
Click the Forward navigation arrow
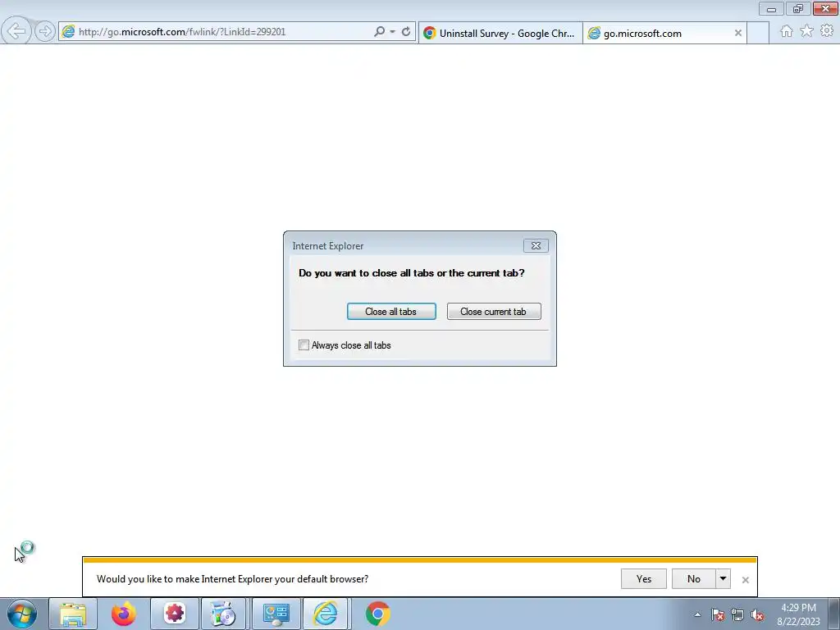tap(45, 31)
